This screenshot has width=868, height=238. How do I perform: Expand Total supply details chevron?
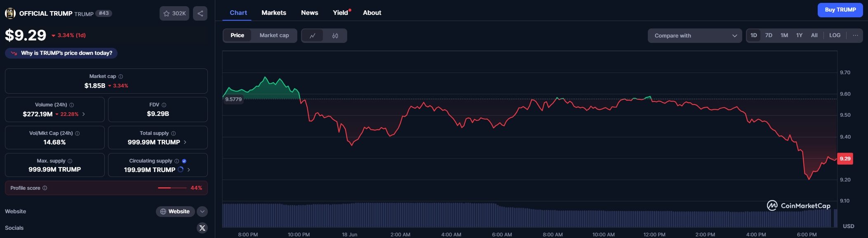pyautogui.click(x=185, y=142)
